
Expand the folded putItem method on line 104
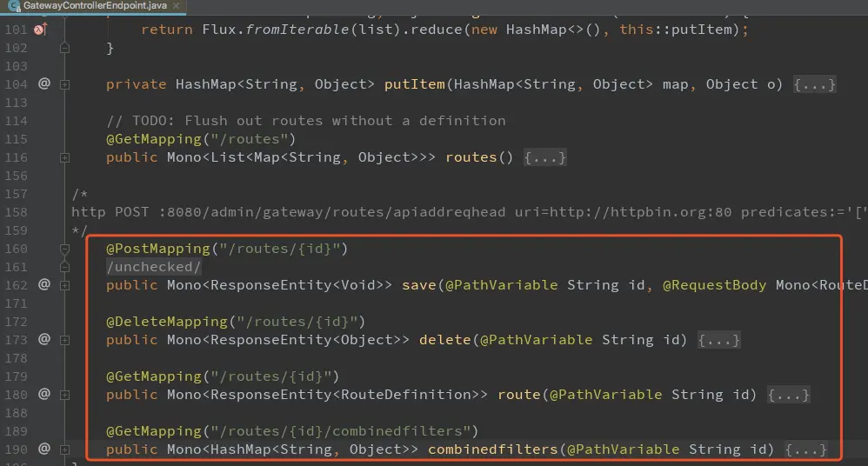click(x=64, y=84)
